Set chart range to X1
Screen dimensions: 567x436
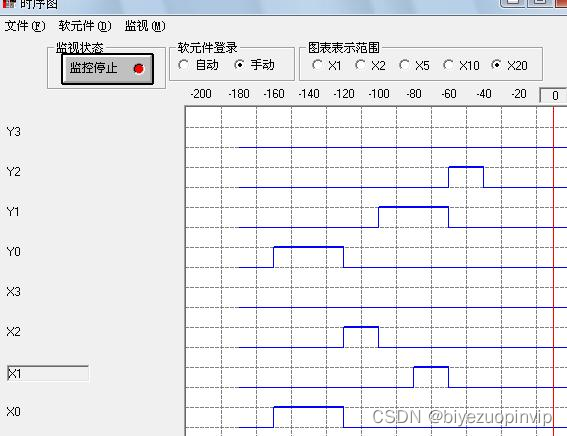[317, 65]
